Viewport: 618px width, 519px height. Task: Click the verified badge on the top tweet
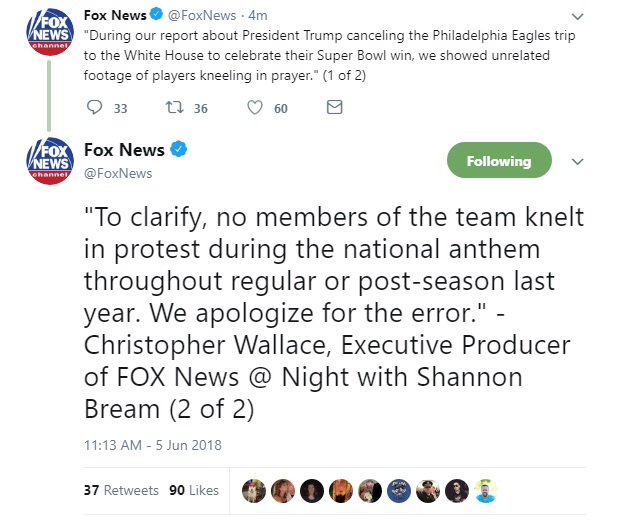(156, 15)
